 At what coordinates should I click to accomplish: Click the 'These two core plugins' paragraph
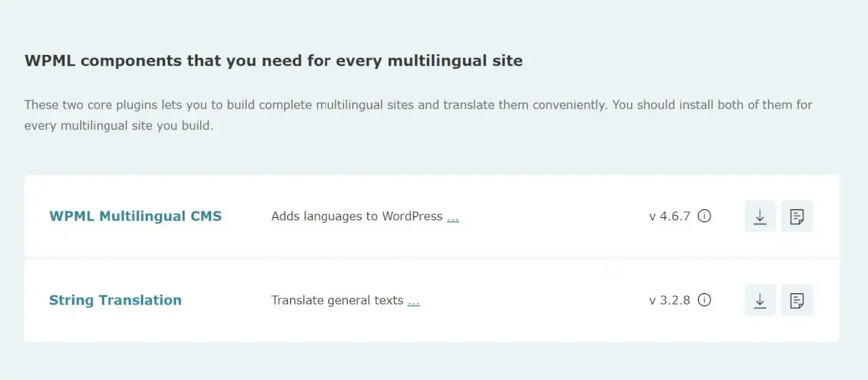tap(418, 115)
